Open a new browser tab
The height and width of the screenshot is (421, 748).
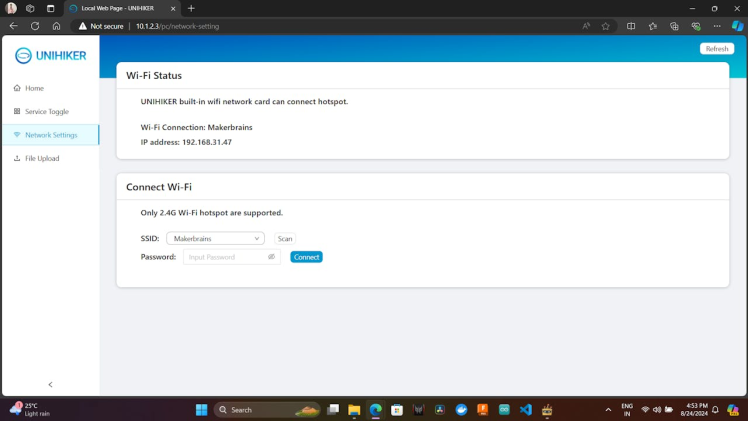(x=191, y=8)
